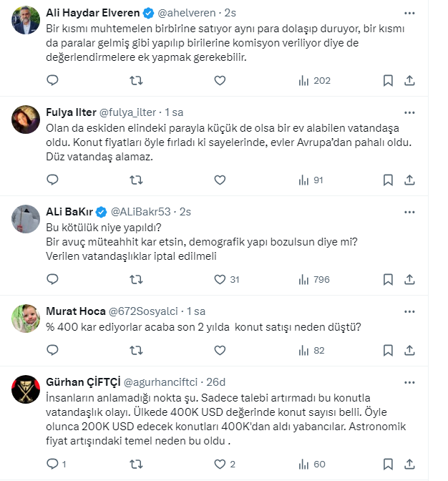The height and width of the screenshot is (481, 448).
Task: Open more options on Fulya Ilter's tweet
Action: point(409,112)
